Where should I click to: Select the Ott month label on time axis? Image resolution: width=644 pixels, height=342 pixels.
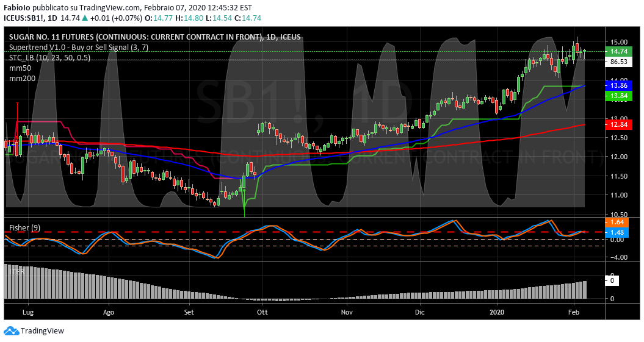click(x=262, y=311)
